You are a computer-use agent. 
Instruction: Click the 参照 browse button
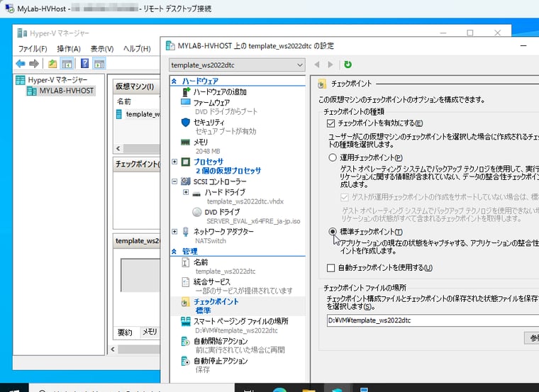click(532, 338)
